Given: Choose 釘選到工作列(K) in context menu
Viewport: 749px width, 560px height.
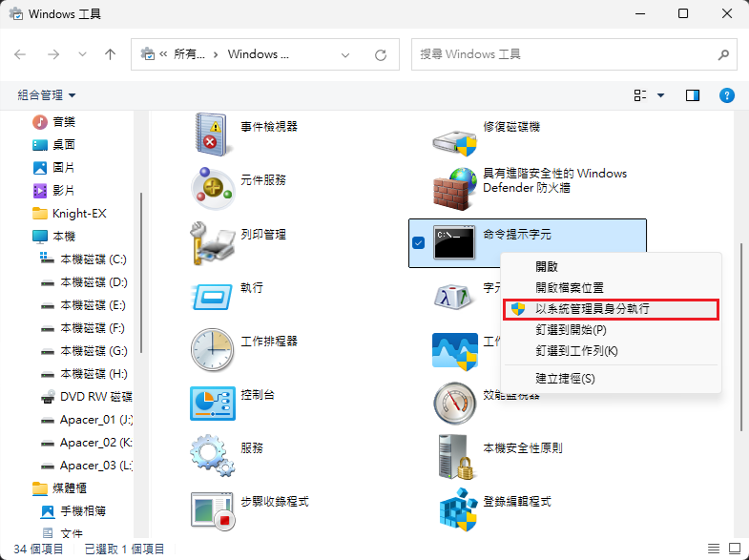Looking at the screenshot, I should click(611, 351).
